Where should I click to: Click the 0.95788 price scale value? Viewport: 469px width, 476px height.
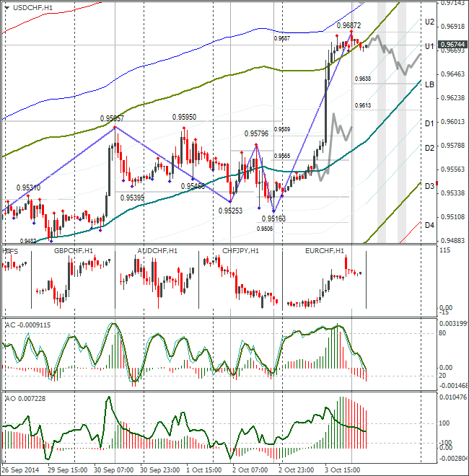tap(452, 146)
